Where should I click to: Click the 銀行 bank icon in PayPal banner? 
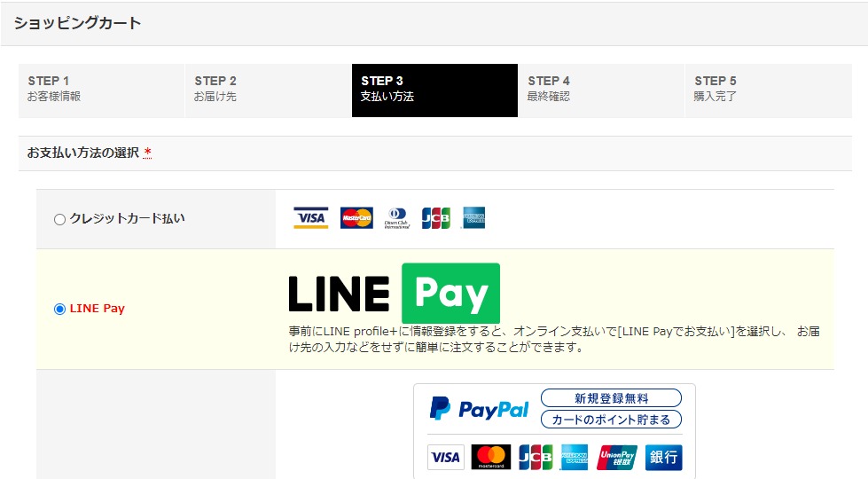click(664, 458)
